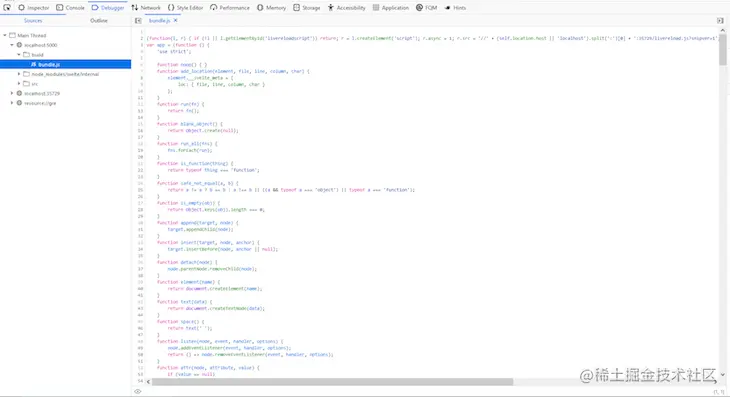Select the resource://gre label
The image size is (730, 397).
pos(40,103)
